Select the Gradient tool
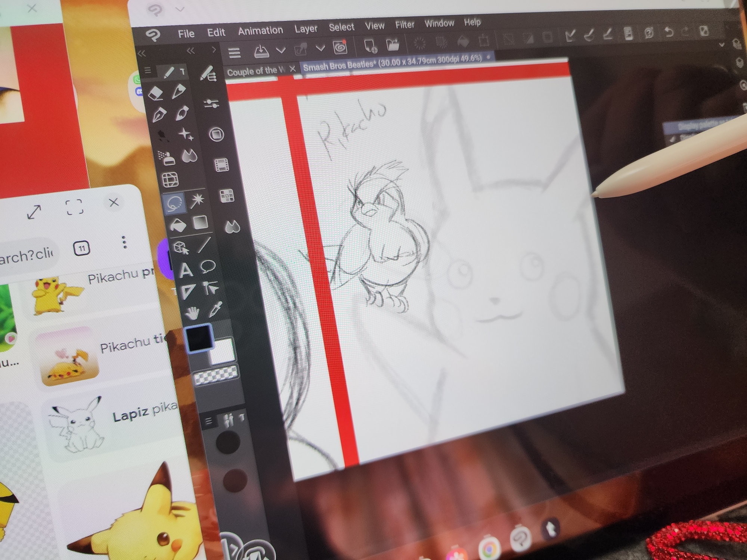The width and height of the screenshot is (747, 560). [x=201, y=222]
